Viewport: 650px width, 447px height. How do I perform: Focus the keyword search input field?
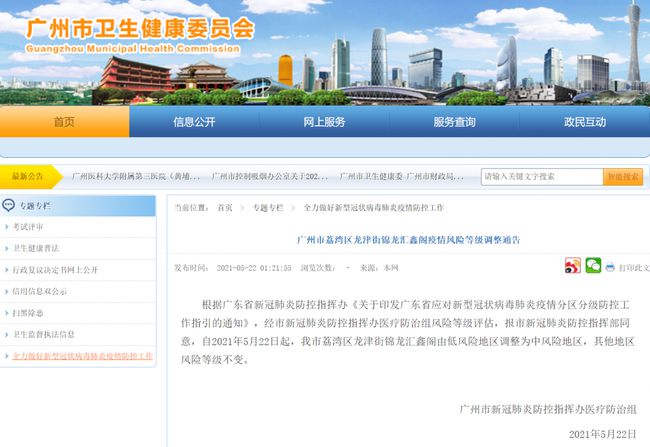coord(540,177)
